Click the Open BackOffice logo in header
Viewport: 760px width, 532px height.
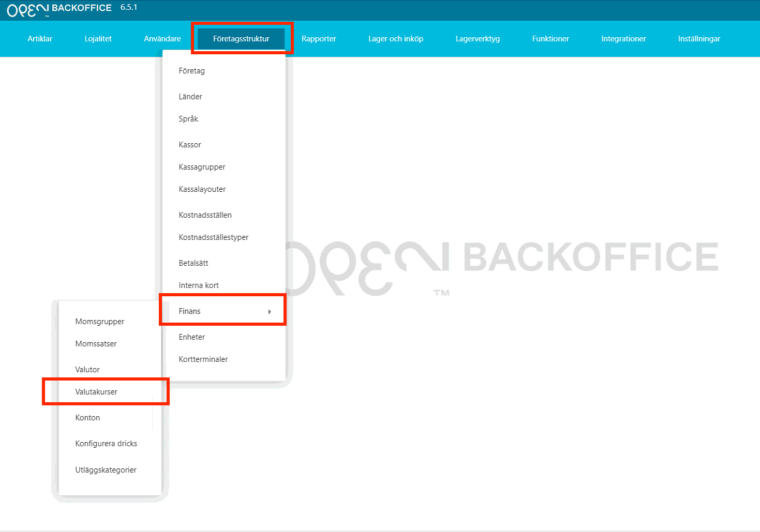click(x=59, y=9)
